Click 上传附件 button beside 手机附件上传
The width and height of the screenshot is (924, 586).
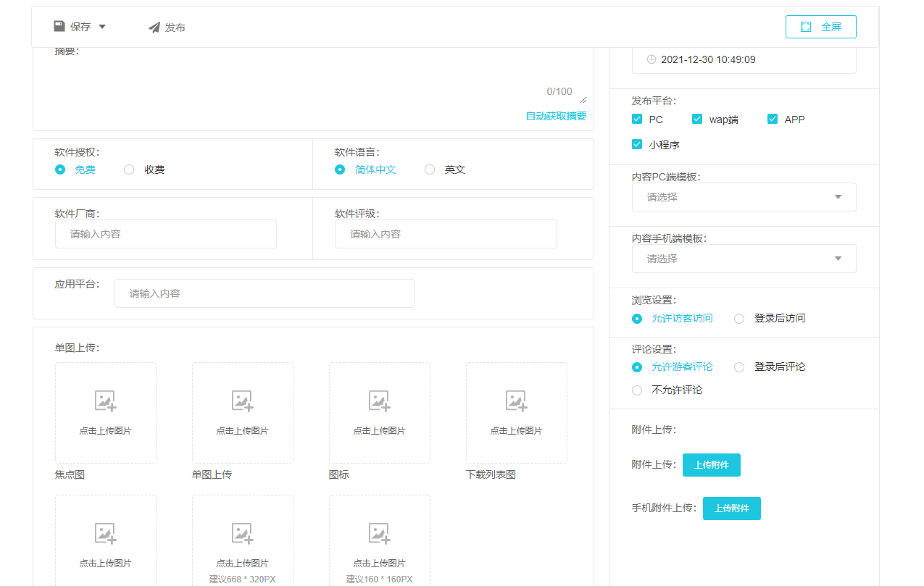tap(731, 508)
